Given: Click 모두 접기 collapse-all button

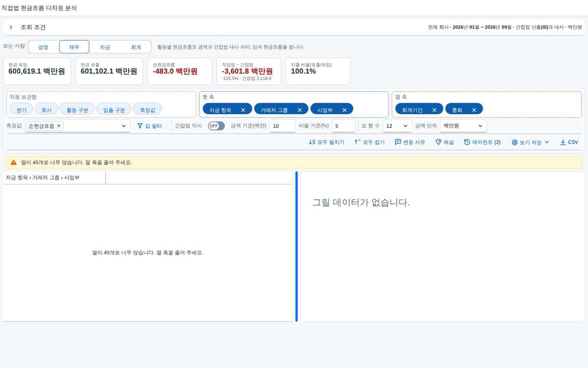Looking at the screenshot, I should (369, 142).
